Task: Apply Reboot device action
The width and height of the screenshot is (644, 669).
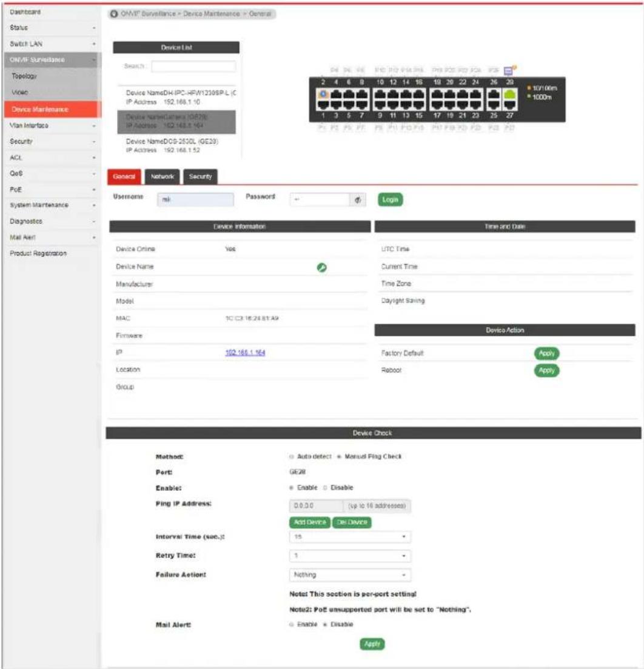Action: tap(546, 370)
